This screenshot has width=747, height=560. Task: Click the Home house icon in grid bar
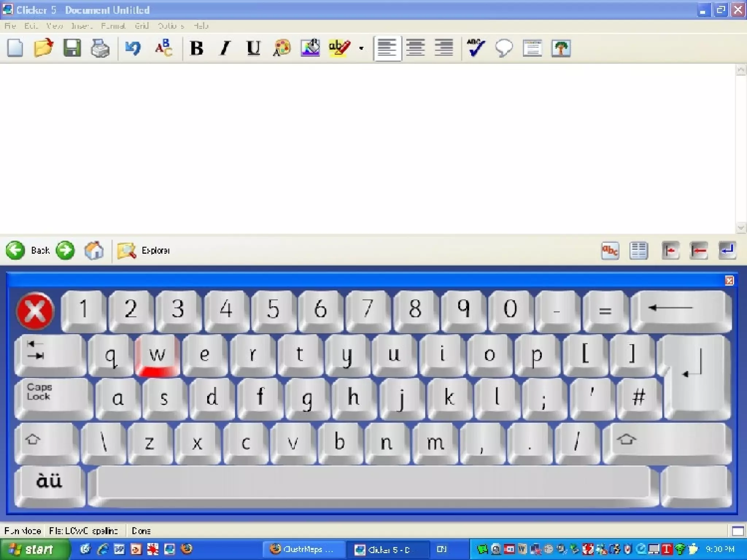tap(94, 250)
